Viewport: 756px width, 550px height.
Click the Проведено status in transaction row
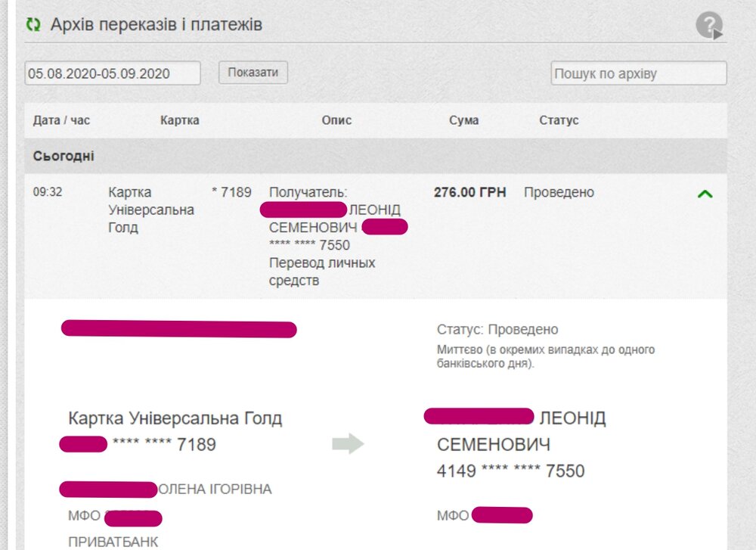559,192
